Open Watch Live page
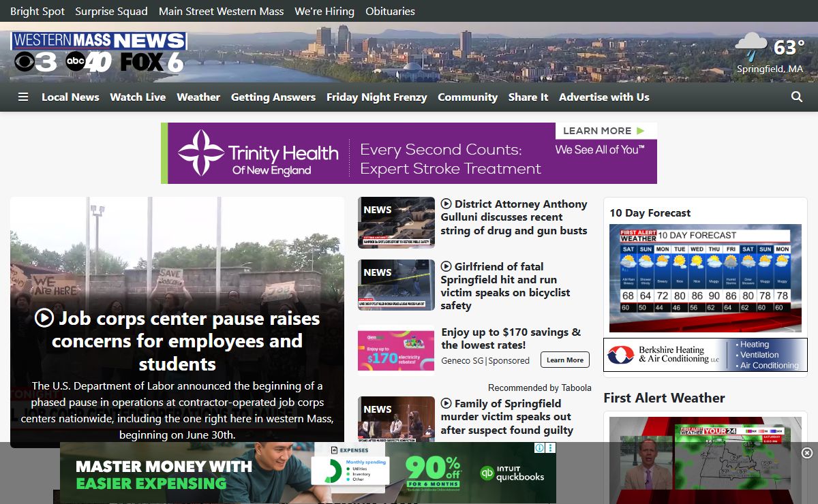The height and width of the screenshot is (504, 818). pos(138,97)
